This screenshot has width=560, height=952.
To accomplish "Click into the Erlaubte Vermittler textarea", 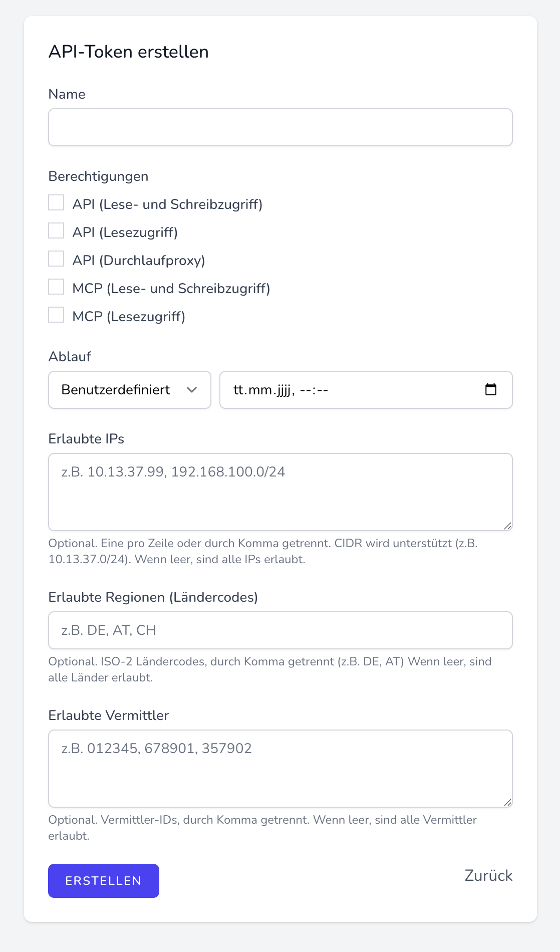I will [x=281, y=769].
